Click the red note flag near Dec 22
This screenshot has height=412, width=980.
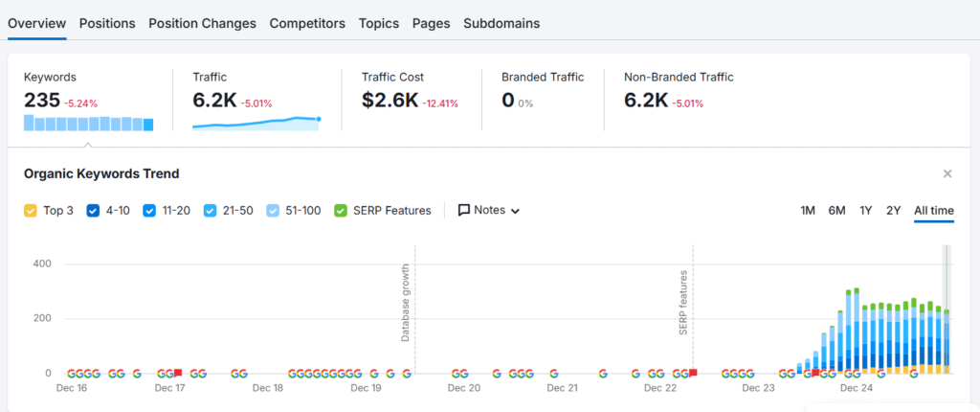pos(693,372)
